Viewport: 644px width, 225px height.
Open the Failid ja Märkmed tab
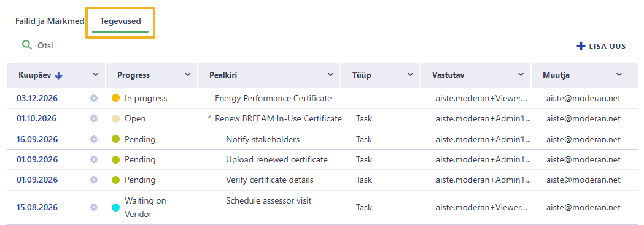point(50,21)
